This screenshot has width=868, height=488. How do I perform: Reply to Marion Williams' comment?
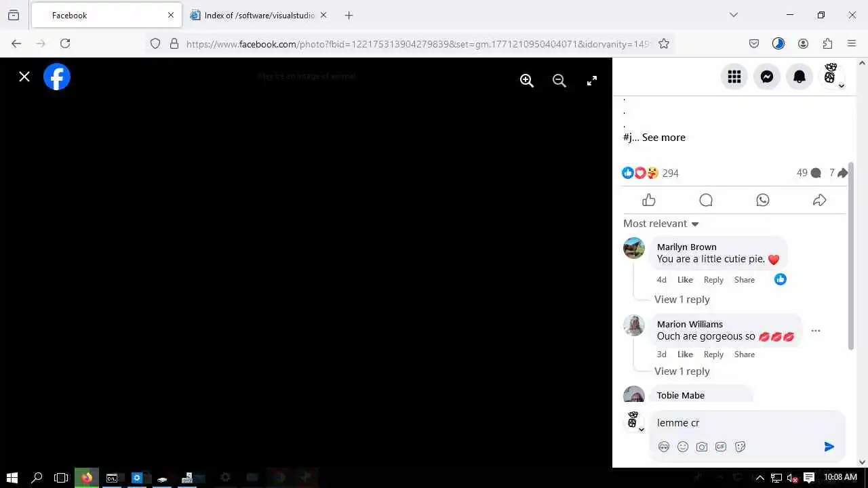click(713, 354)
